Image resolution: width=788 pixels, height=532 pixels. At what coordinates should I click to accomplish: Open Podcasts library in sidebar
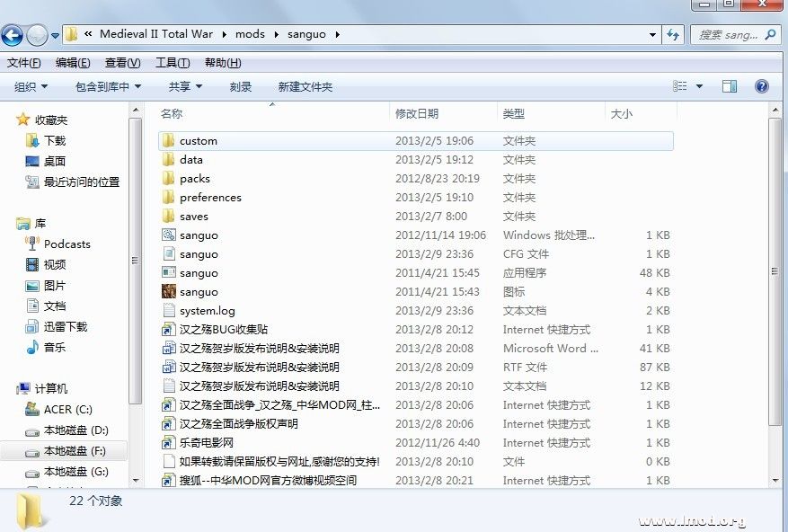point(67,244)
